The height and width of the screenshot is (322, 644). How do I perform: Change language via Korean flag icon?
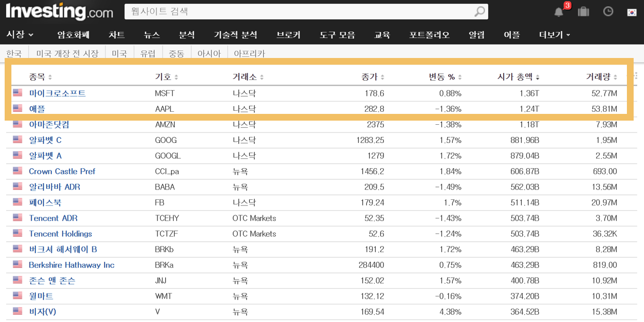[x=632, y=12]
